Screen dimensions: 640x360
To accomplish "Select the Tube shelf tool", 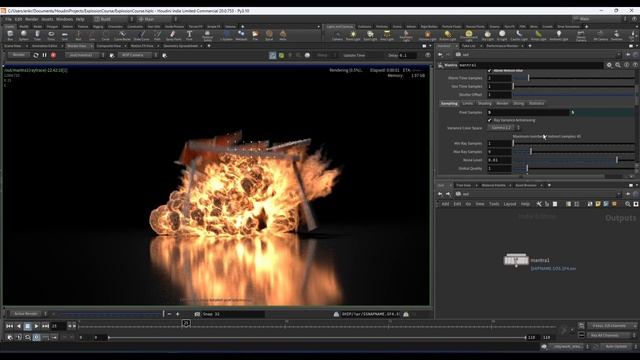I will pos(37,36).
